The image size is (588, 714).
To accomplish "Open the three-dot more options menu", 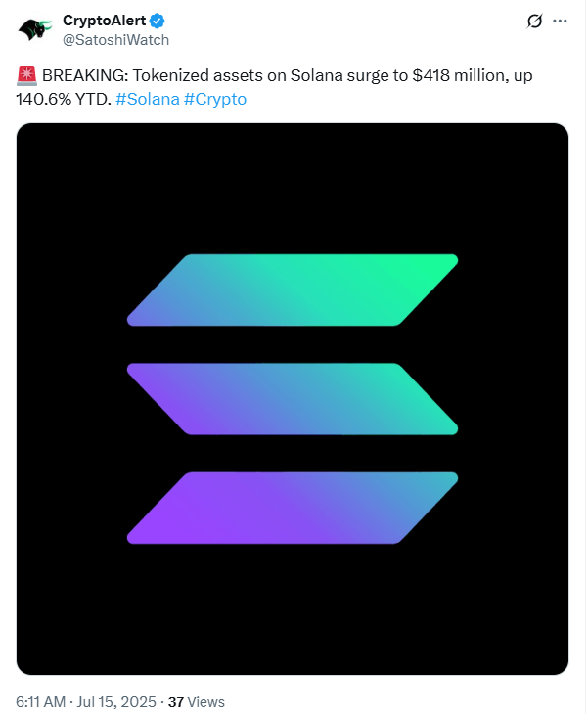I will coord(560,21).
